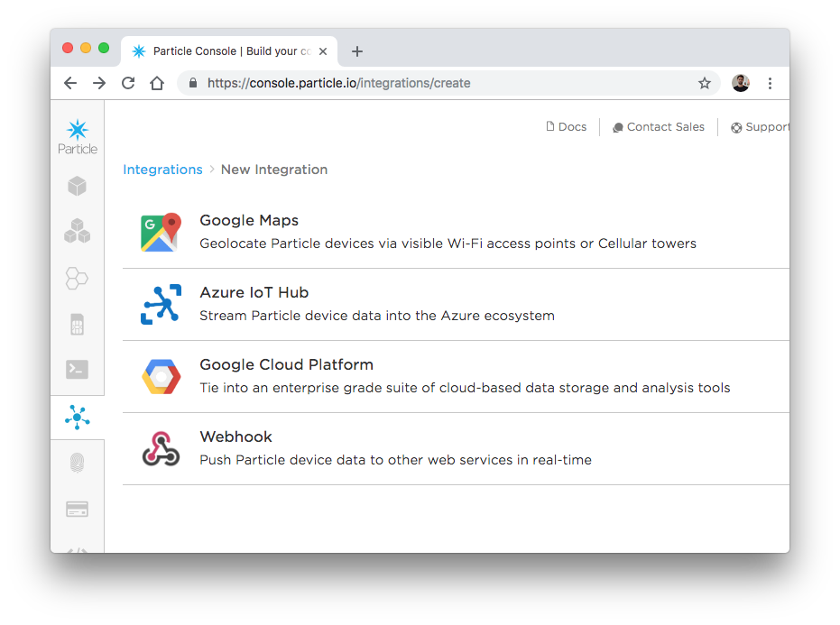Open the Support link
The width and height of the screenshot is (840, 625).
[x=761, y=127]
